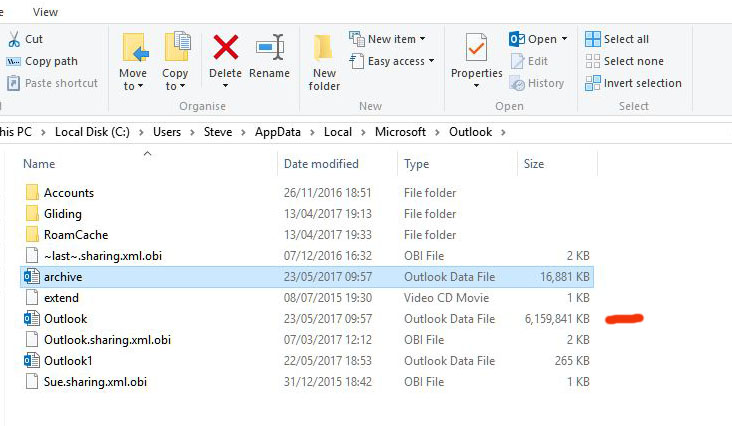Viewport: 732px width, 426px height.
Task: Click the 6,159,841 KB size value
Action: click(557, 319)
